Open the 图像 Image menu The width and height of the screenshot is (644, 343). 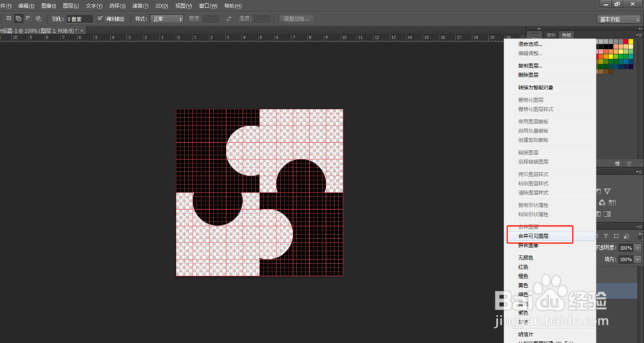[x=49, y=6]
